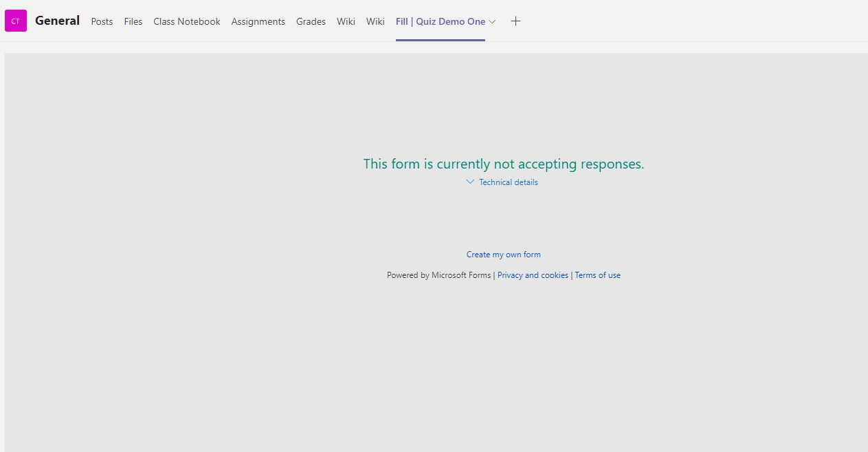
Task: Open the Class Notebook tab
Action: (187, 21)
